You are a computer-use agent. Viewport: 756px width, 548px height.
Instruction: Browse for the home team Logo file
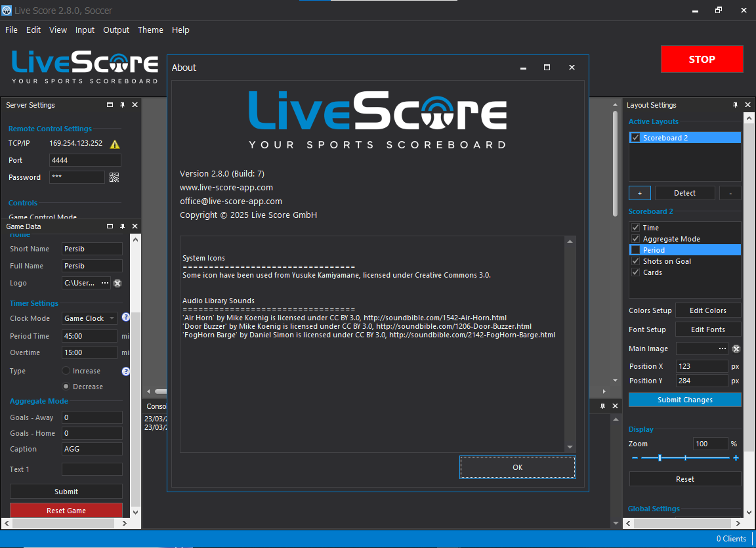[x=105, y=283]
